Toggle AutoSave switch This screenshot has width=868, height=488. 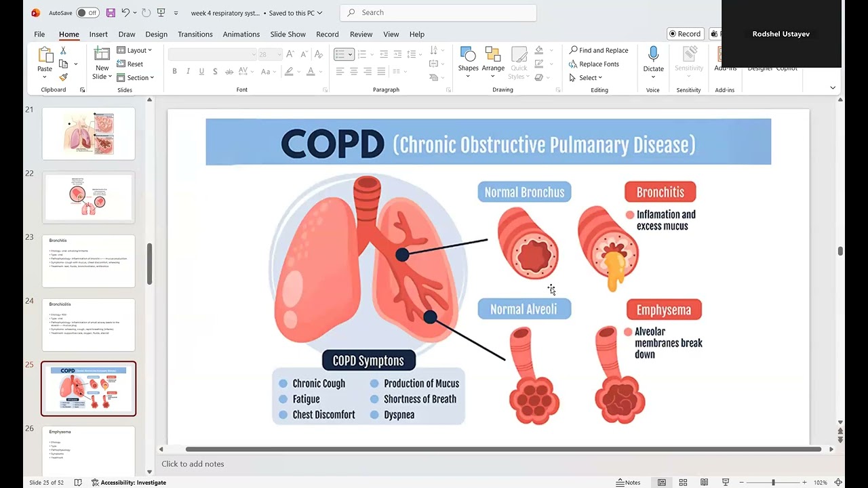(87, 13)
